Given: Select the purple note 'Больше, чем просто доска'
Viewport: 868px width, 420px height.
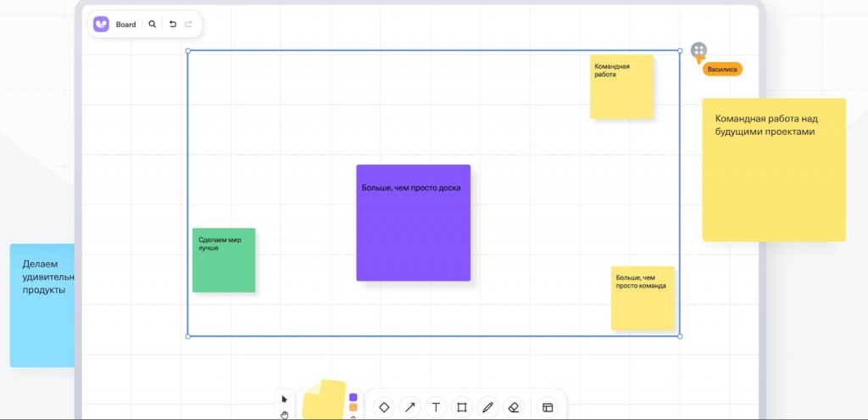Looking at the screenshot, I should [x=414, y=223].
